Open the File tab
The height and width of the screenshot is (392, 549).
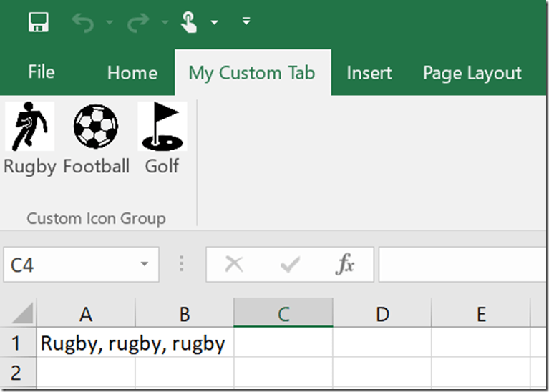(42, 73)
